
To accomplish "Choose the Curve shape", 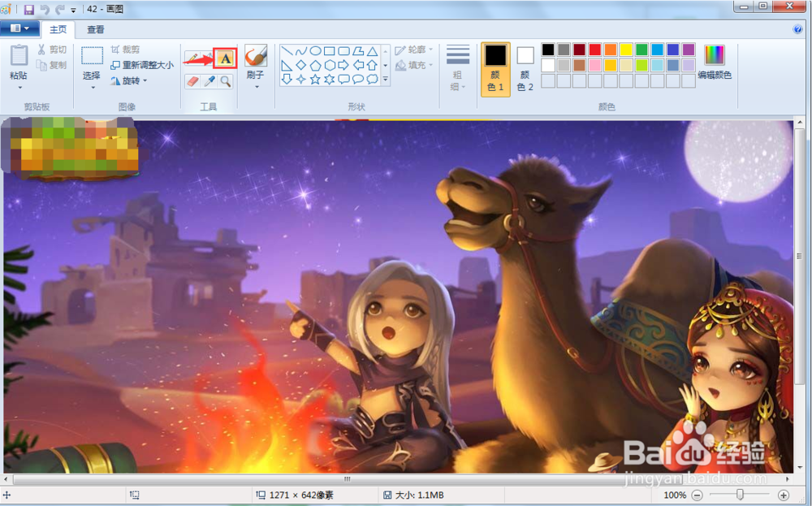I will coord(301,50).
